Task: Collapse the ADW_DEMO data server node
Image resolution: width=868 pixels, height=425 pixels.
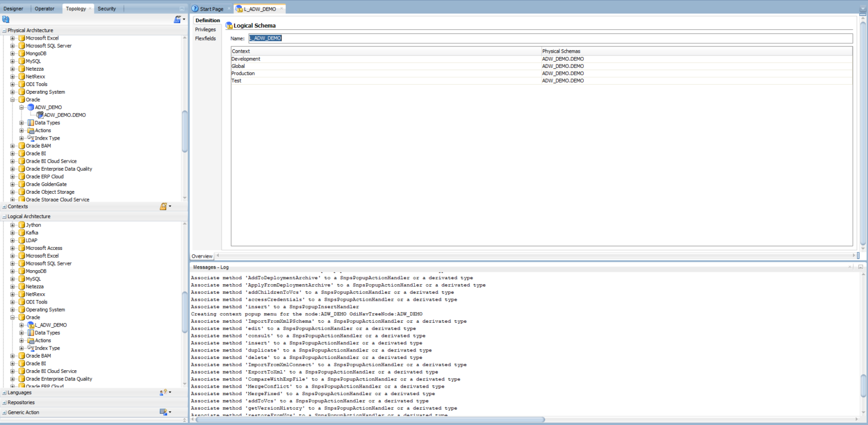Action: pyautogui.click(x=21, y=107)
